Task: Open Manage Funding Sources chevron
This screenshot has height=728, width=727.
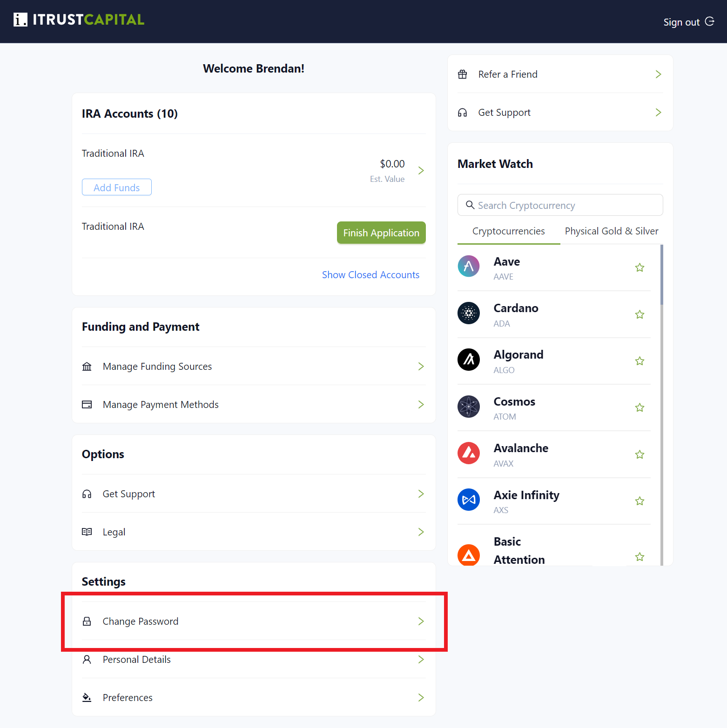Action: coord(421,367)
